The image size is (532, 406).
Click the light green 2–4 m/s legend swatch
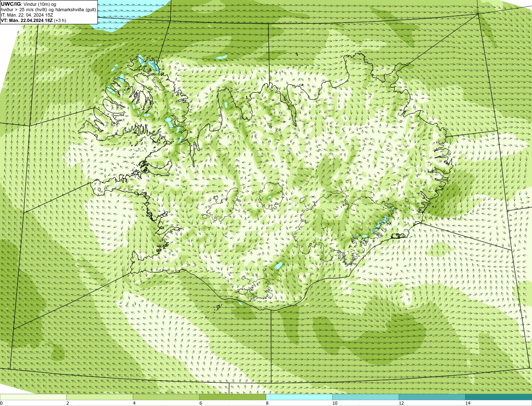click(x=100, y=397)
